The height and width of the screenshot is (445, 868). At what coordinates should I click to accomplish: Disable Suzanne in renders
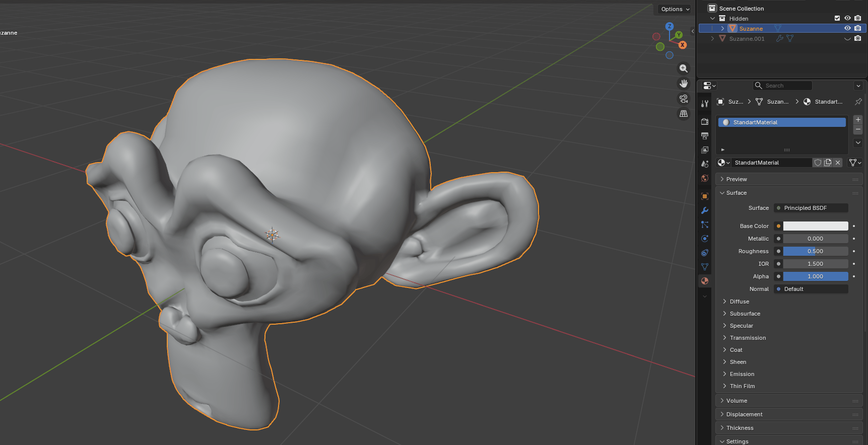tap(857, 29)
